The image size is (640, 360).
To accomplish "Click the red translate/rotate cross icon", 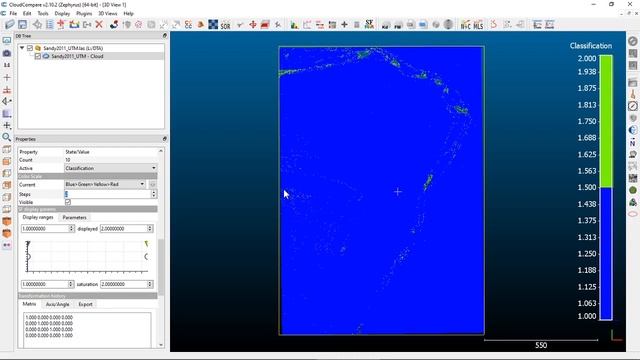I will point(253,24).
